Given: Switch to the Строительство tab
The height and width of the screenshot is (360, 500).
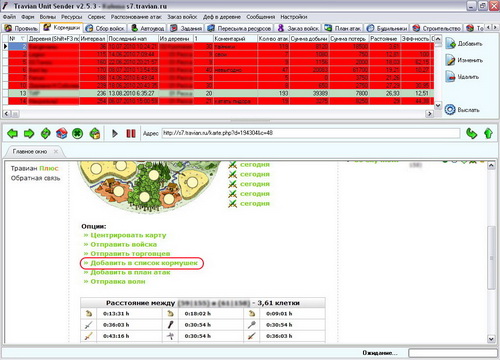Looking at the screenshot, I should pos(437,28).
